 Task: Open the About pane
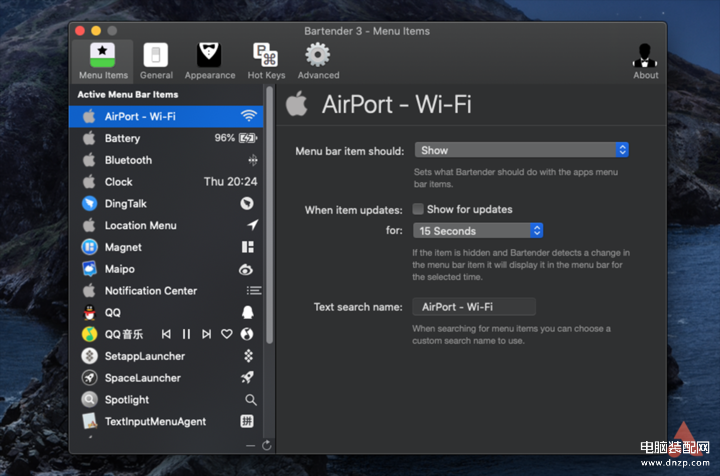coord(645,62)
